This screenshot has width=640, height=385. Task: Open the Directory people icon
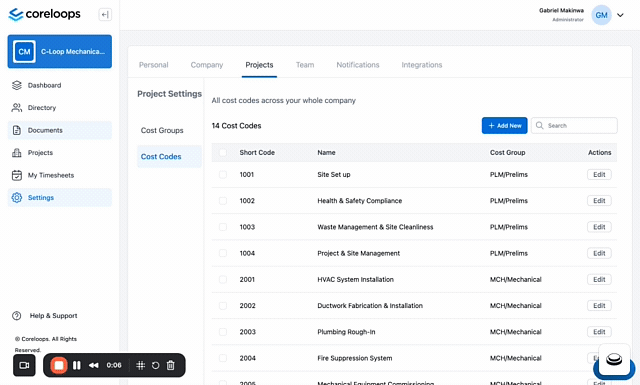[x=17, y=108]
